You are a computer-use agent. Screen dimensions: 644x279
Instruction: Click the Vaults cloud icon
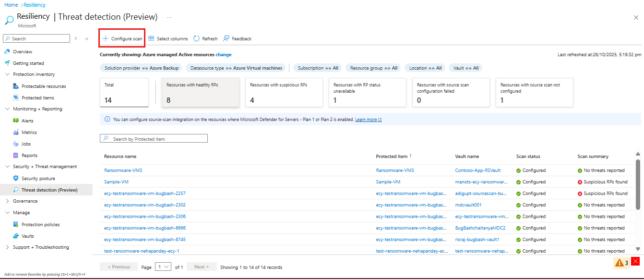pyautogui.click(x=16, y=236)
